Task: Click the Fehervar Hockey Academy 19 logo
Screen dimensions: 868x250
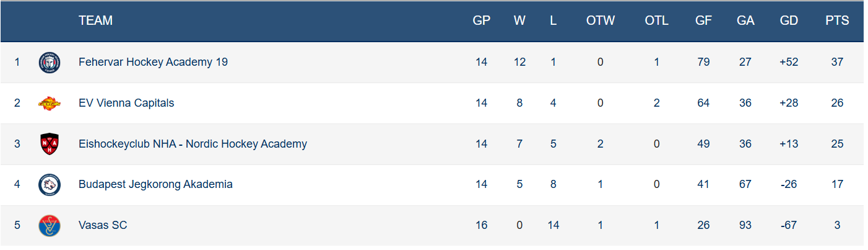Action: (x=50, y=62)
